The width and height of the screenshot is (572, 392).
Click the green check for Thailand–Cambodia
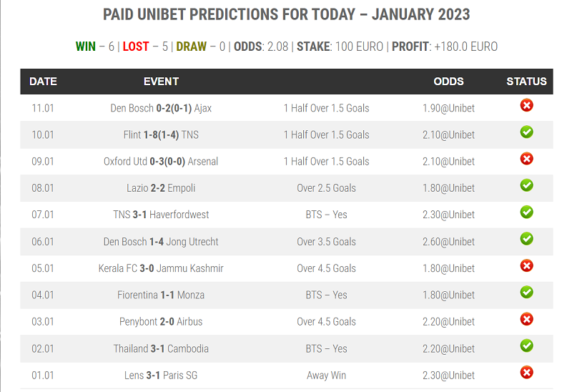526,346
